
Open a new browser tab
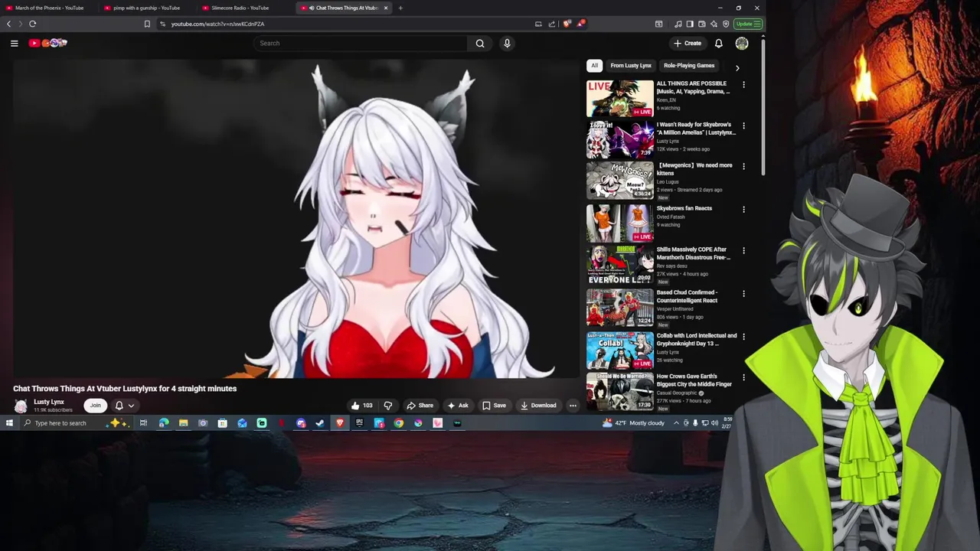click(x=400, y=8)
